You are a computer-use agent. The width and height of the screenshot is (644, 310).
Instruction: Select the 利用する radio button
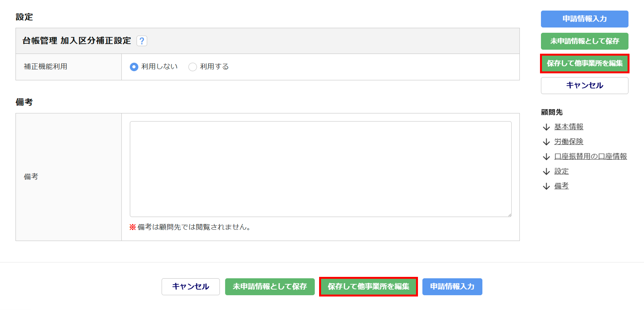tap(193, 67)
